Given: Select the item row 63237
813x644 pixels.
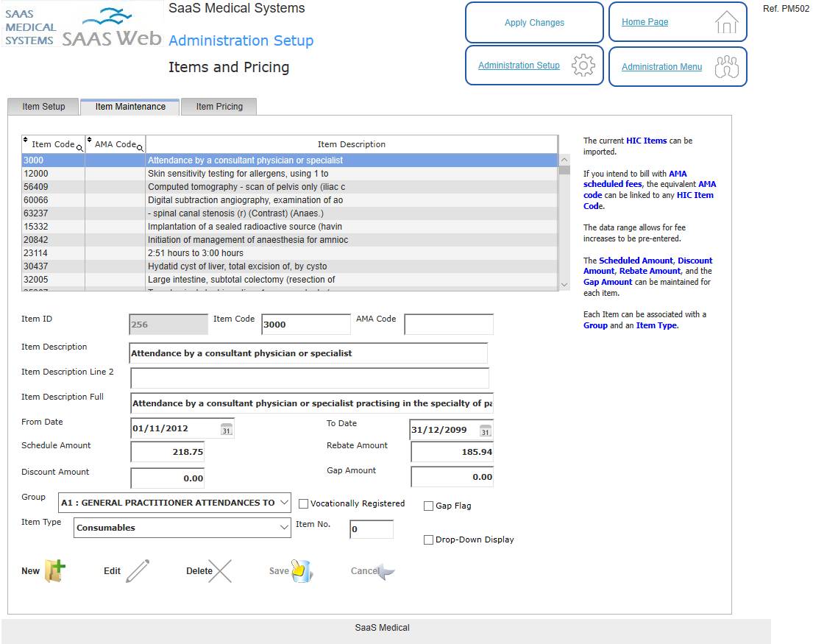Looking at the screenshot, I should [x=290, y=213].
